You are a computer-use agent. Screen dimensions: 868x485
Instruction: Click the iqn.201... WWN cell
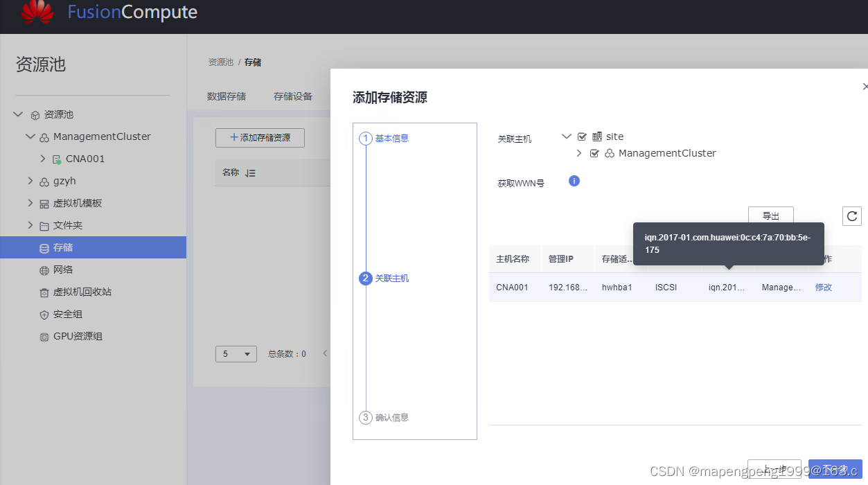click(x=726, y=287)
